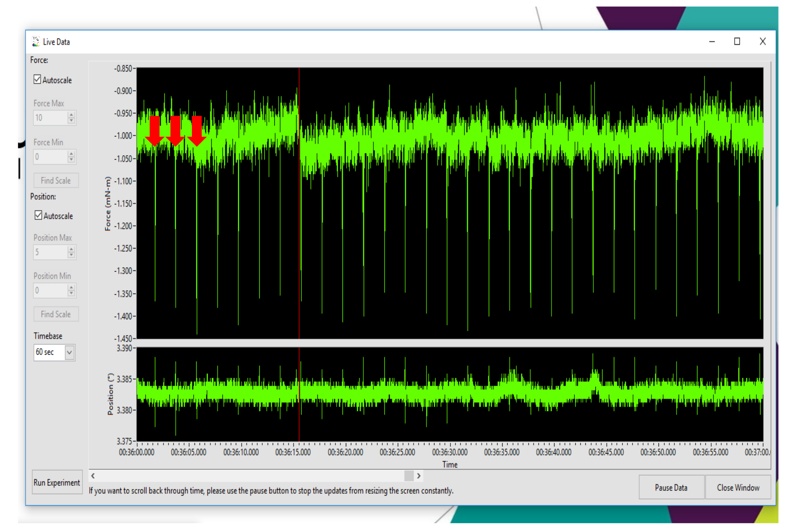Toggle the Position Autoscale checkbox
Image resolution: width=786 pixels, height=532 pixels.
click(x=38, y=215)
